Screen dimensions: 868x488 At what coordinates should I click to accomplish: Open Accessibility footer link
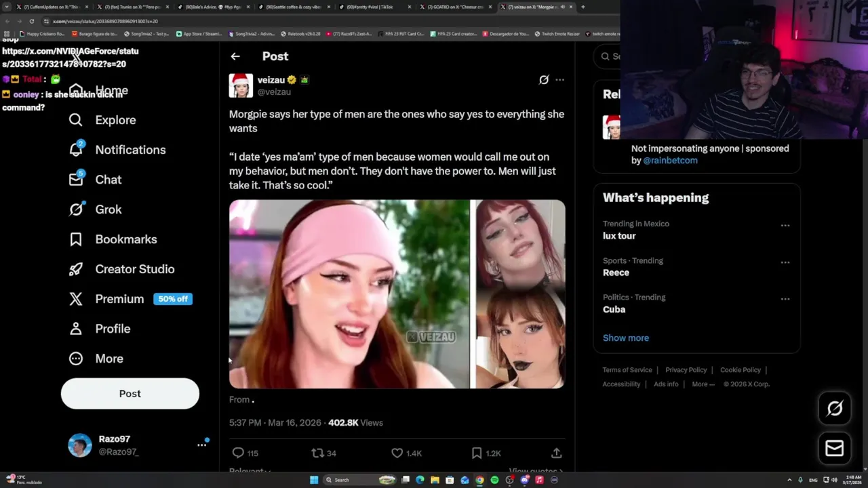click(x=622, y=384)
